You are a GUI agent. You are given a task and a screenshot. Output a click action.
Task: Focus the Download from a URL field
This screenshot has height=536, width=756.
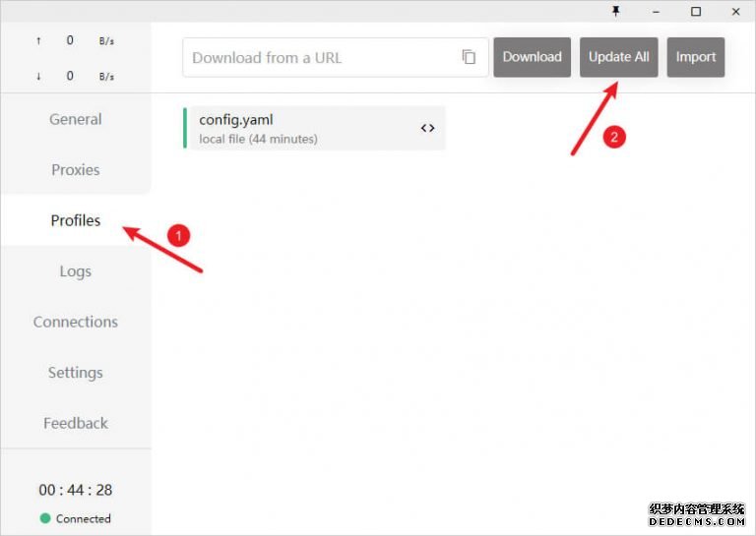pyautogui.click(x=320, y=57)
